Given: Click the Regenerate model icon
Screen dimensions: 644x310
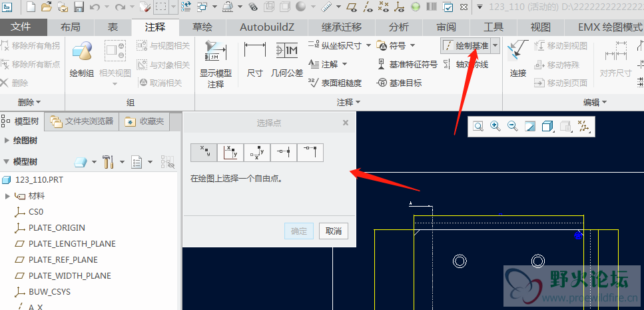Looking at the screenshot, I should [185, 7].
